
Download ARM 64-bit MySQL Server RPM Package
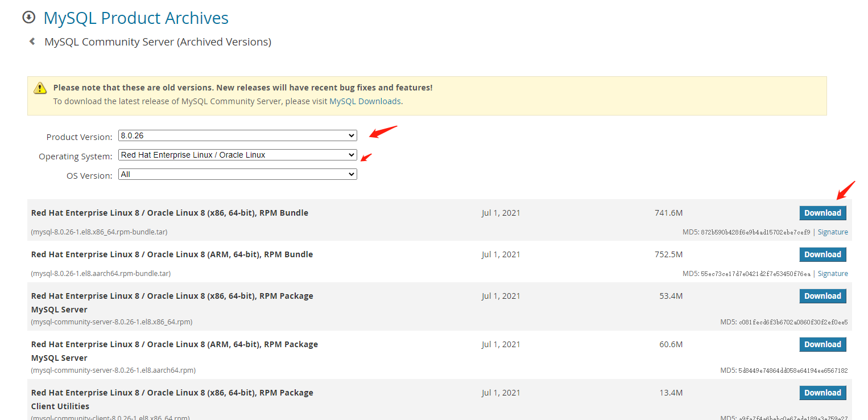point(822,344)
